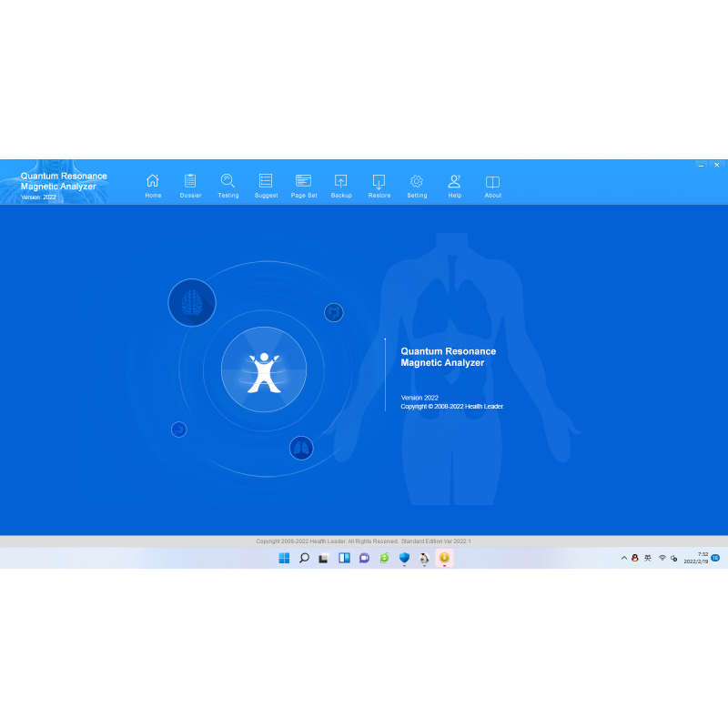Image resolution: width=728 pixels, height=728 pixels.
Task: Open the blue shield taskbar app
Action: coord(404,558)
